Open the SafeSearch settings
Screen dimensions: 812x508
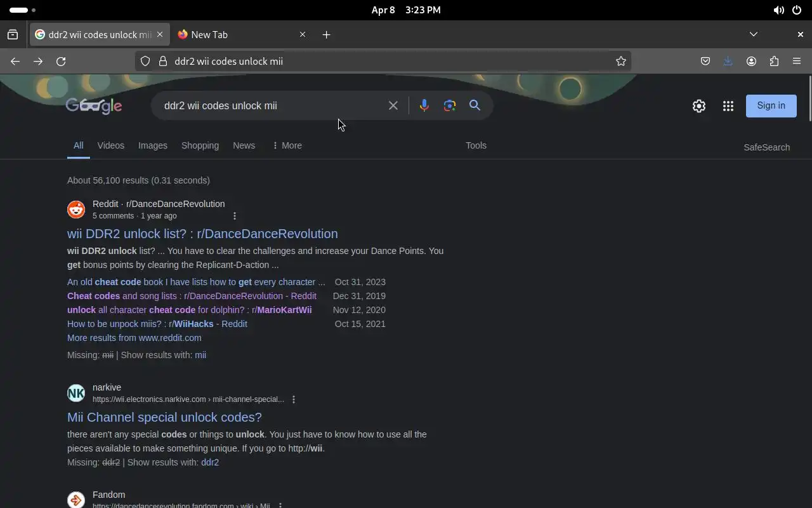point(766,147)
